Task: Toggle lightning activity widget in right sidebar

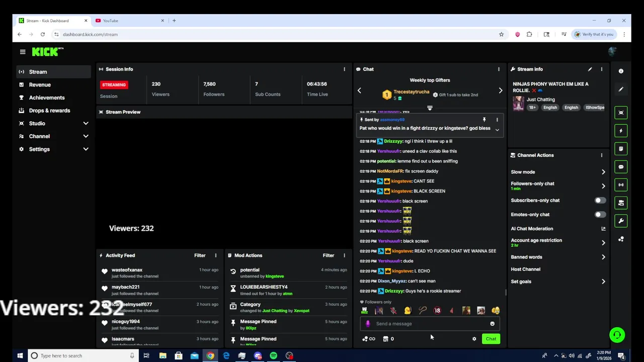Action: (x=621, y=131)
